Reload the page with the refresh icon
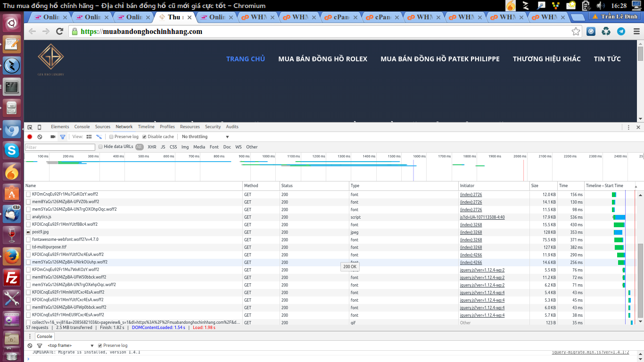Screen dimensions: 644x362 click(59, 32)
